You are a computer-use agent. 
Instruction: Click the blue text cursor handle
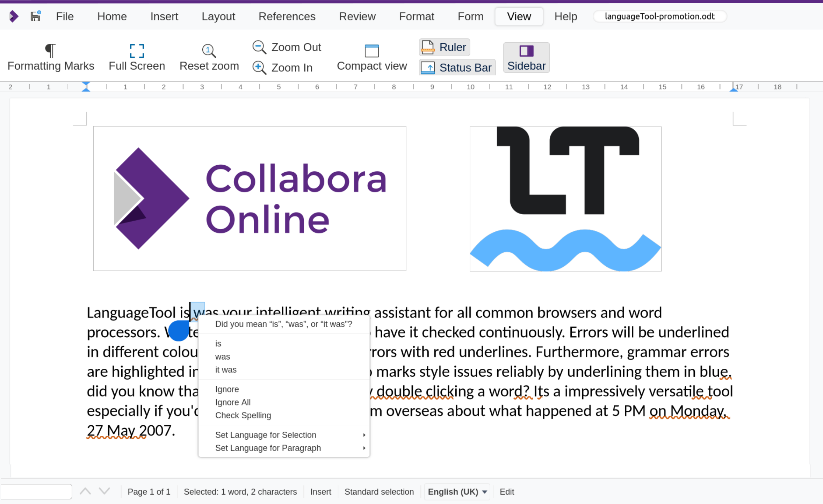pyautogui.click(x=179, y=331)
